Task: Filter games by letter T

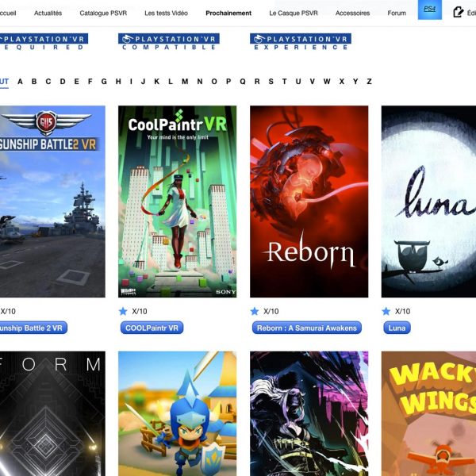Action: pyautogui.click(x=285, y=82)
